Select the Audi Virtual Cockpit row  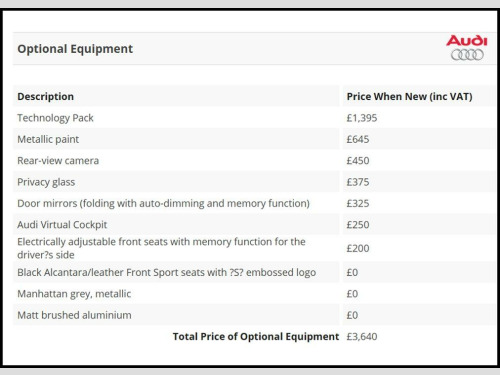[x=254, y=225]
